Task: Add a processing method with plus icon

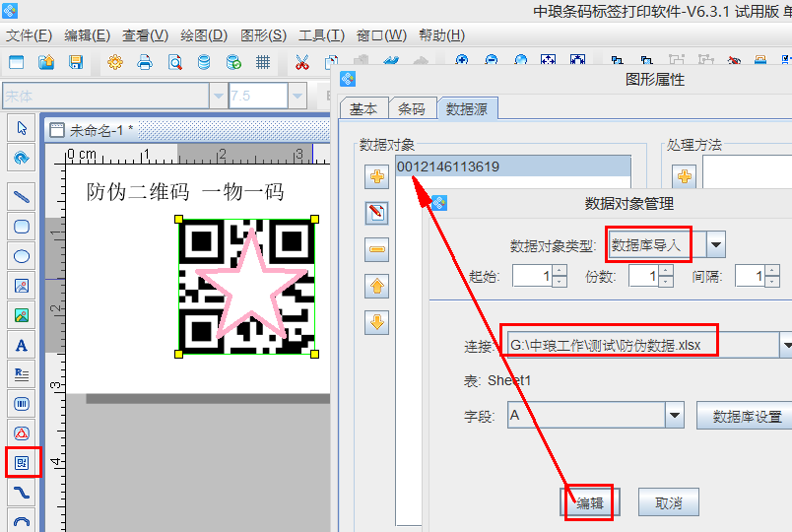Action: (x=685, y=176)
